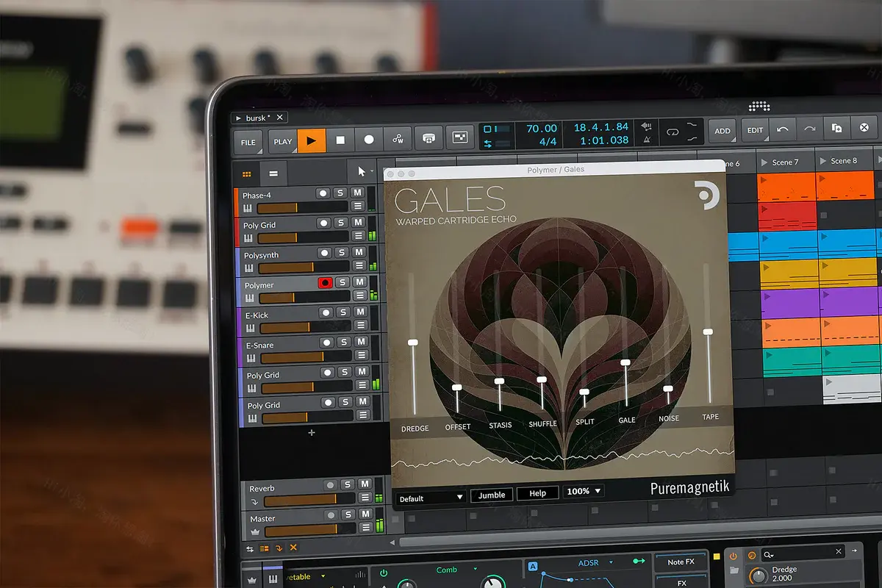Open the browser grid icon above the track list
Image resolution: width=882 pixels, height=588 pixels.
247,173
